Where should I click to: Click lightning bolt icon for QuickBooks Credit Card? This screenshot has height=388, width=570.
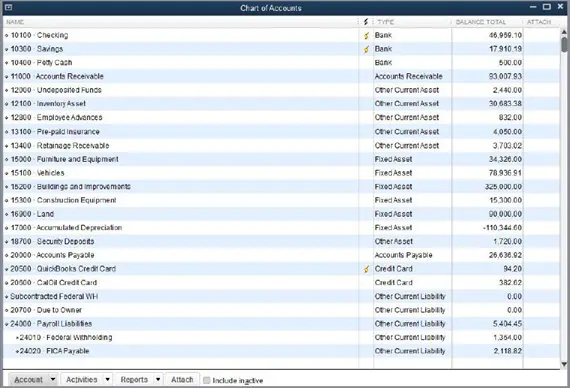pyautogui.click(x=366, y=269)
